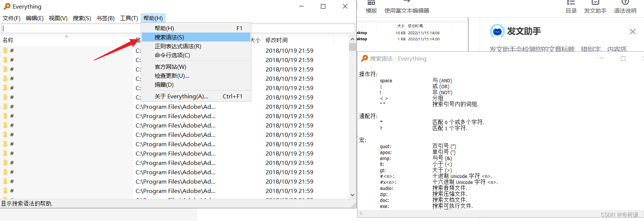644x221 pixels.
Task: Click the 或 (OR) description text
Action: point(441,86)
